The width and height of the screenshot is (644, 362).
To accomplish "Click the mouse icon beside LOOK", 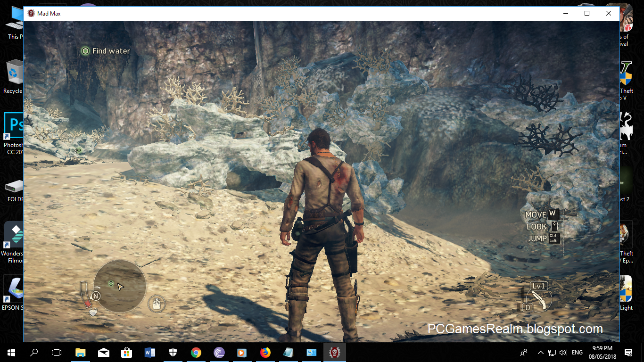I will (x=554, y=226).
